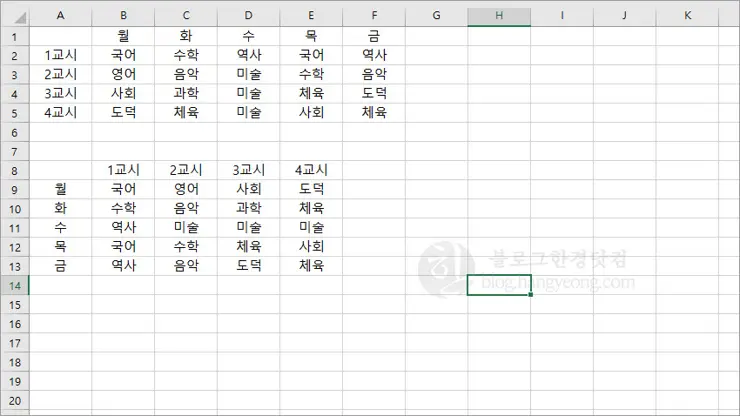Screen dimensions: 740x416
Task: Click cell F1 containing 금
Action: 374,36
